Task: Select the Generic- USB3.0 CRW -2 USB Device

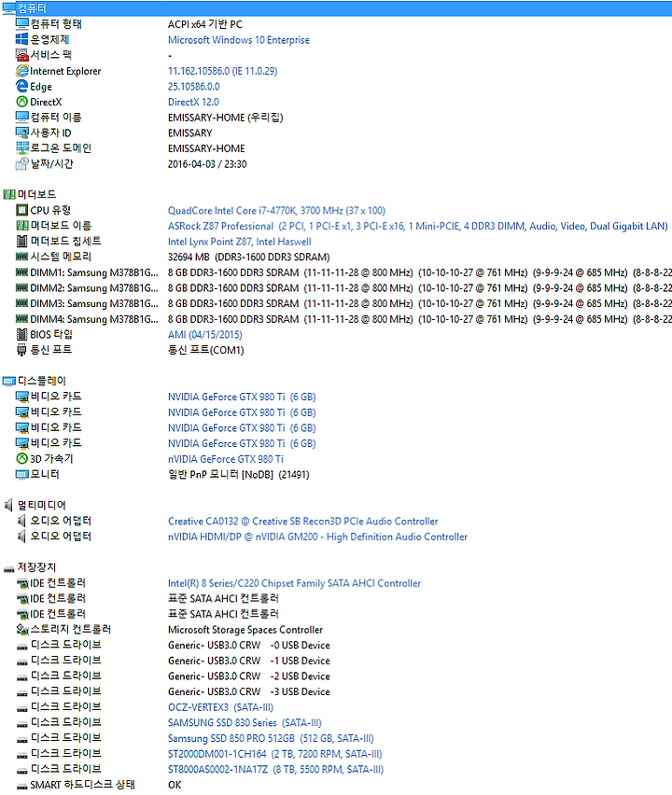Action: click(248, 676)
